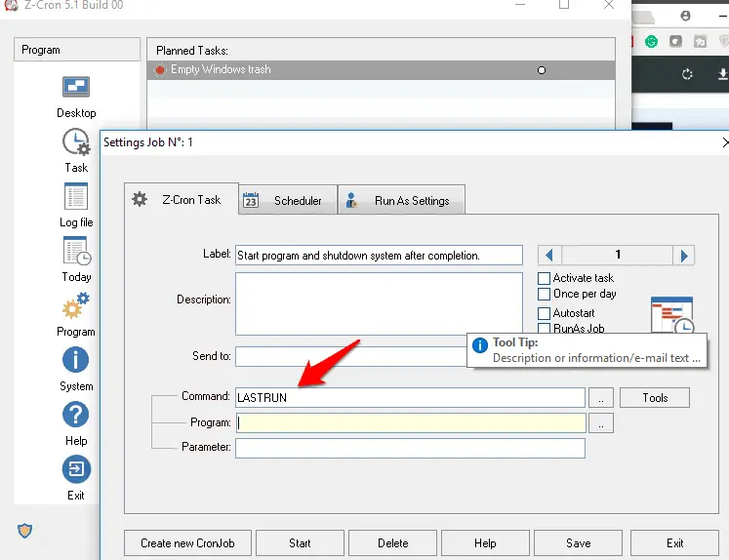The height and width of the screenshot is (560, 729).
Task: Click the schedule overview calendar icon
Action: 672,314
